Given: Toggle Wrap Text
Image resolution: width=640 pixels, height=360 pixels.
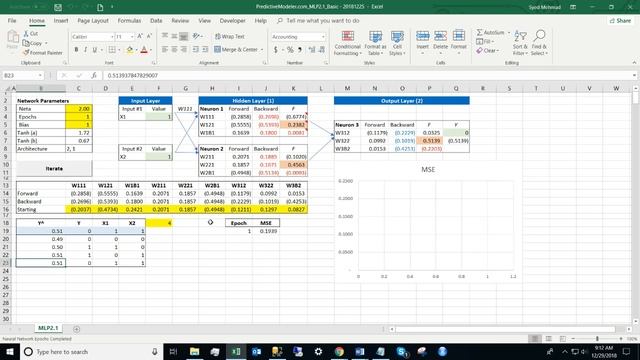Looking at the screenshot, I should tap(229, 36).
